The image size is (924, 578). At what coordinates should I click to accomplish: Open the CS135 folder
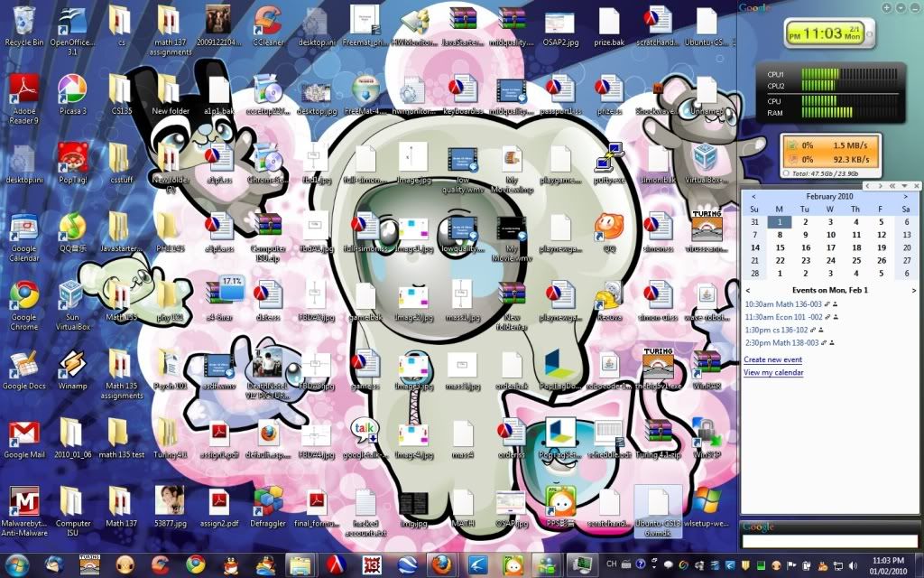pos(121,95)
